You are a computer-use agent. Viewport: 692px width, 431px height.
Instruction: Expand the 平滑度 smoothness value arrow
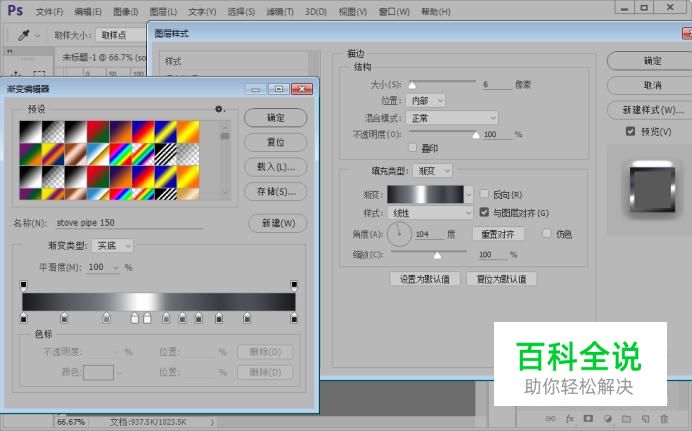click(x=116, y=267)
